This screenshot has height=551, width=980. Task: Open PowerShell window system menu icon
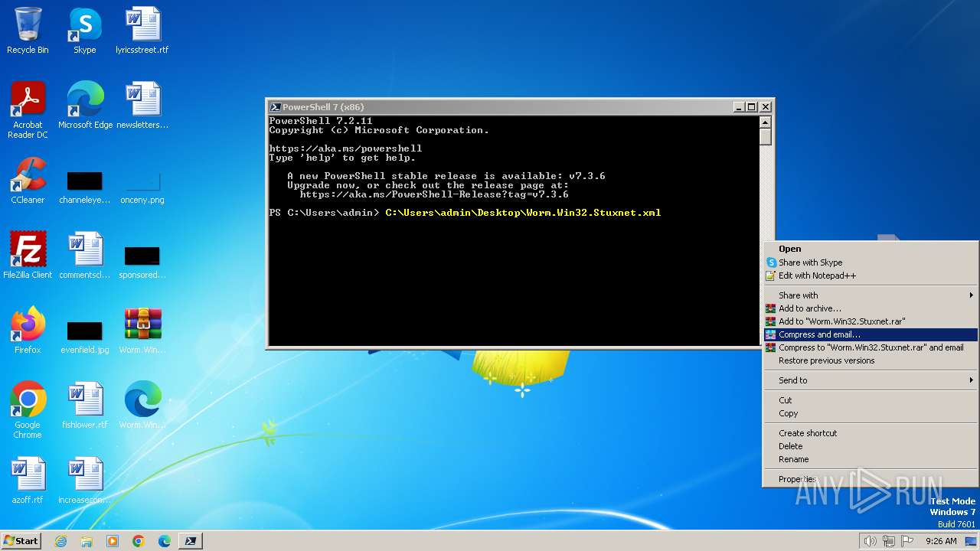click(276, 107)
